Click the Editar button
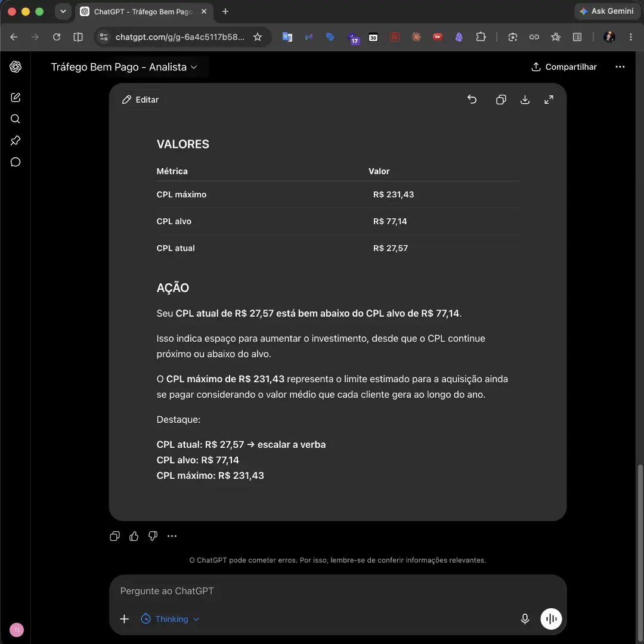644x644 pixels. [x=141, y=100]
